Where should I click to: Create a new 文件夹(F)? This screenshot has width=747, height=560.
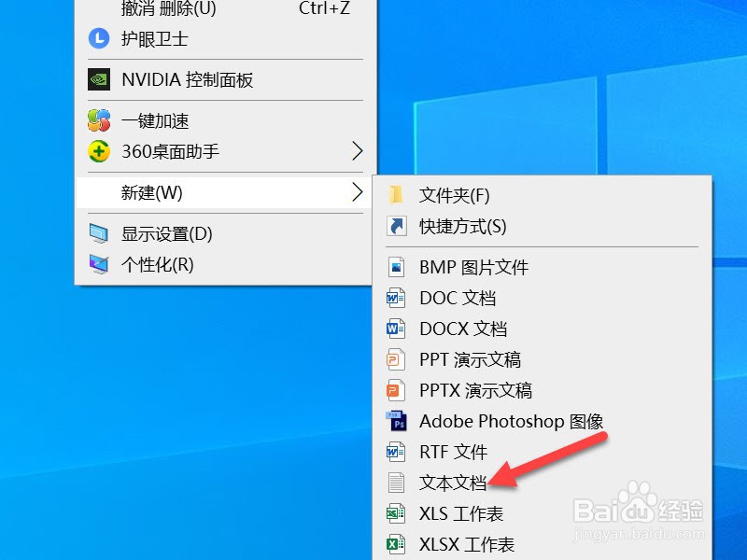coord(543,195)
